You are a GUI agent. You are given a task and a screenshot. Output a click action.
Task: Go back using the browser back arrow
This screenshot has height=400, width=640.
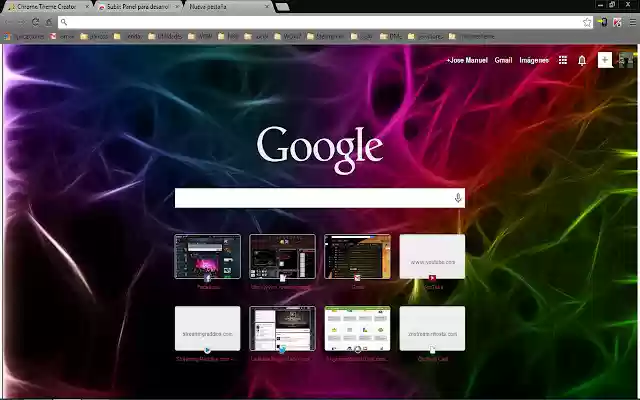(9, 22)
